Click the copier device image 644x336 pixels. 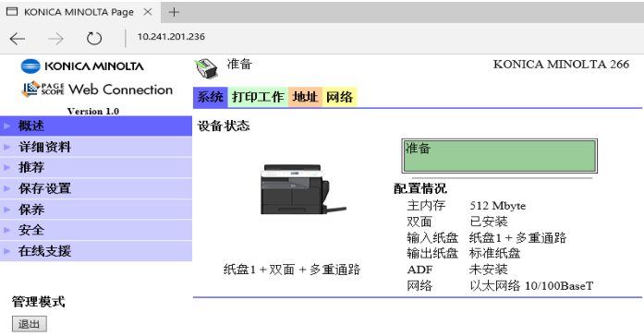pos(303,189)
